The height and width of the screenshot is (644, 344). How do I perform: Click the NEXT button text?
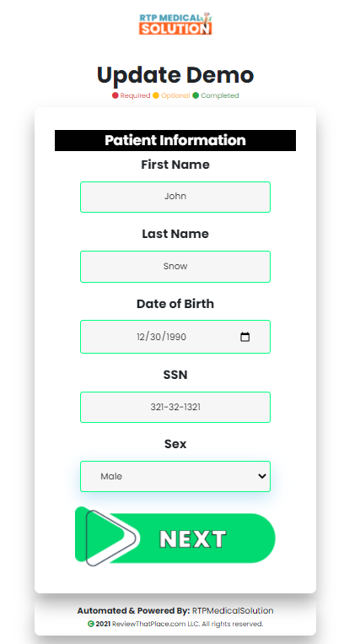[192, 538]
